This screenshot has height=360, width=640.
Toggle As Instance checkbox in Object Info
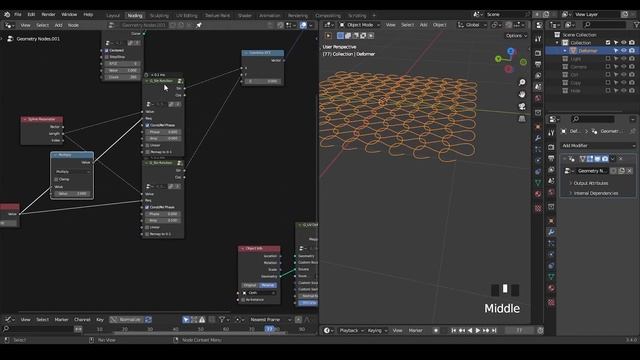(243, 300)
